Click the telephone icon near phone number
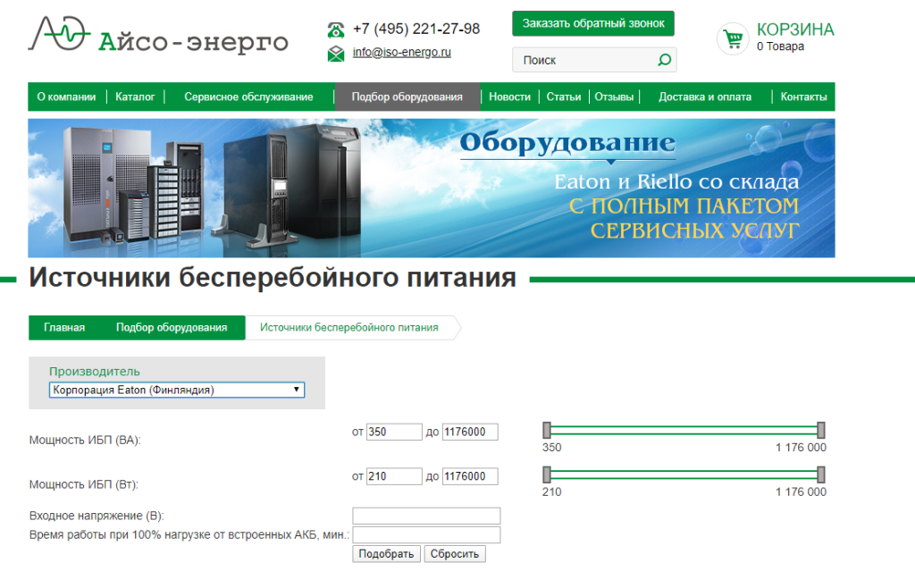Image resolution: width=915 pixels, height=588 pixels. coord(336,29)
